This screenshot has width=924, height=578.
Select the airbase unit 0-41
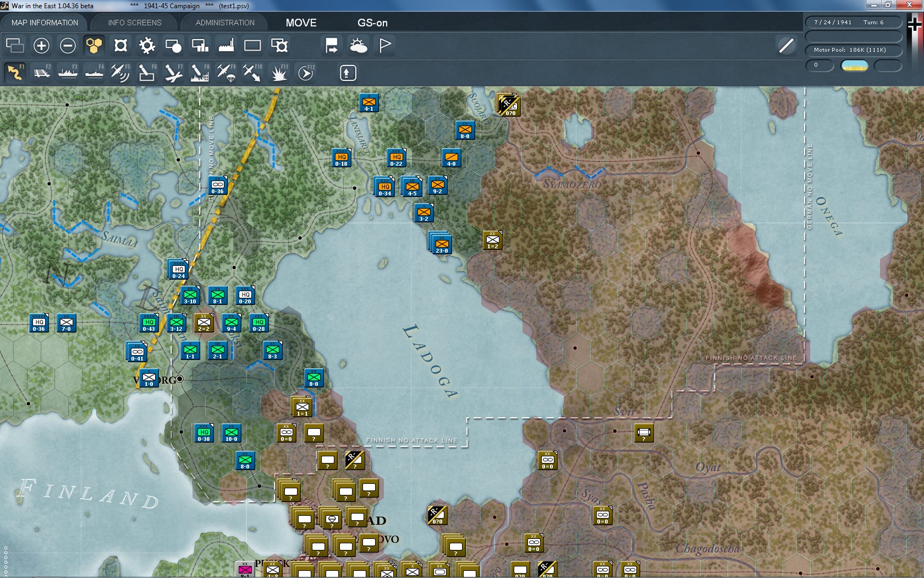click(137, 352)
